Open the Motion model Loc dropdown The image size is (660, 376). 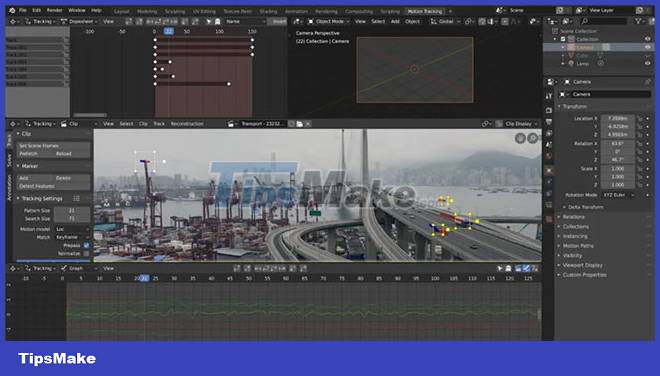(72, 229)
